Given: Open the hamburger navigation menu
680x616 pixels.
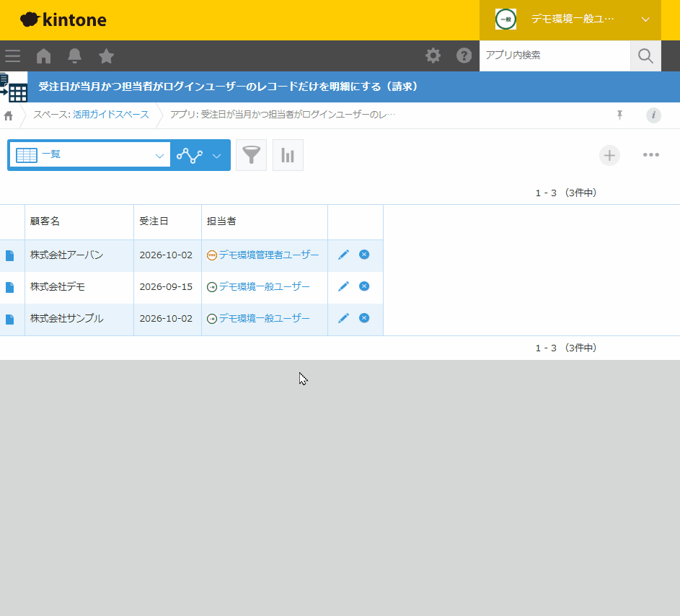Looking at the screenshot, I should 12,56.
